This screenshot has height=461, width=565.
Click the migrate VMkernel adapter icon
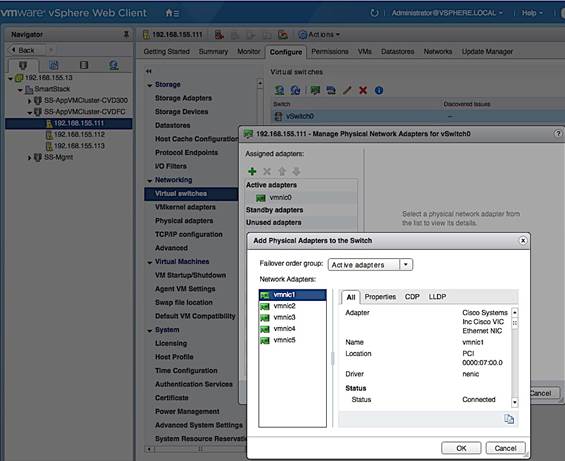click(x=331, y=90)
